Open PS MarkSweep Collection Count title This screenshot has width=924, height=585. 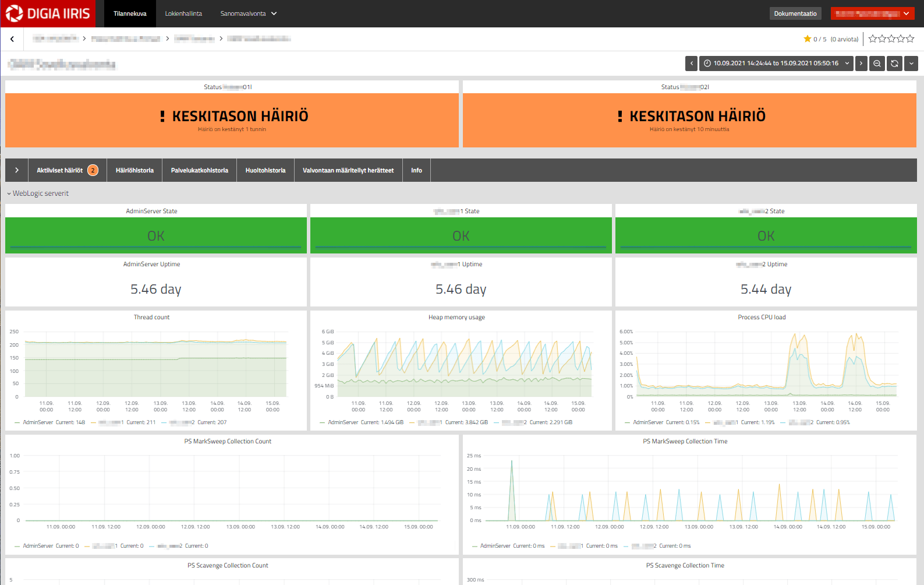pos(228,442)
